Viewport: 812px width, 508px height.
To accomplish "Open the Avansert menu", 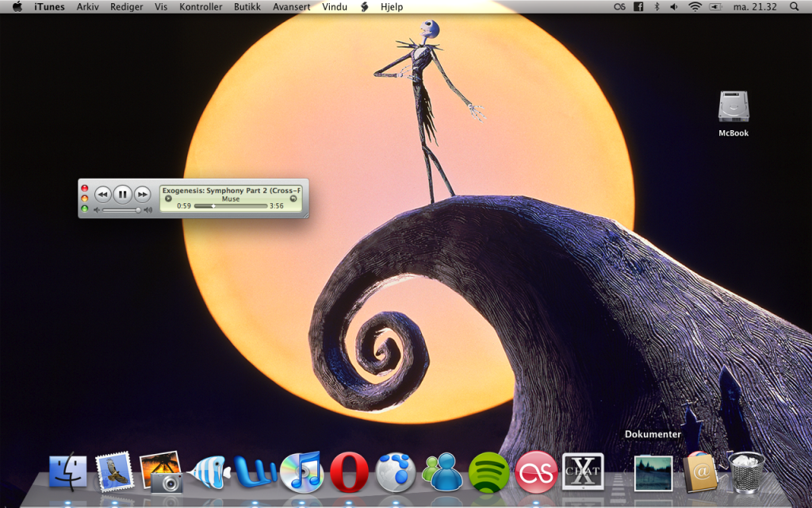I will 292,6.
